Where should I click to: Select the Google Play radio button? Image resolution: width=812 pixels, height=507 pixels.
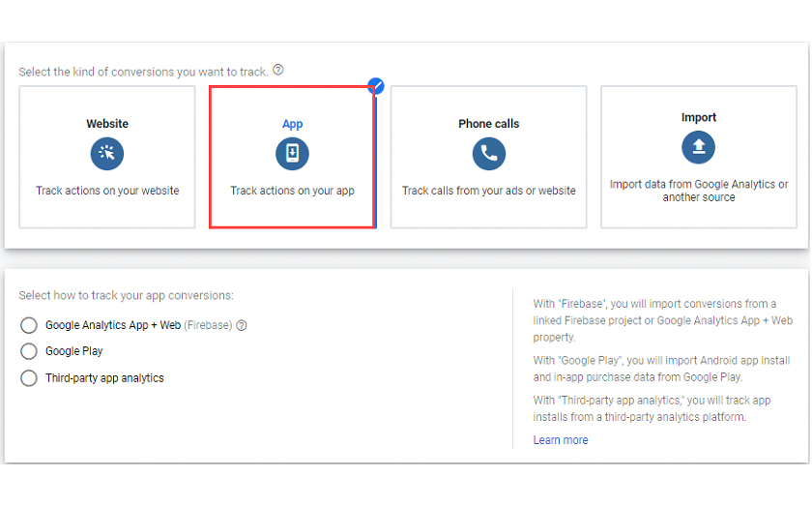29,351
